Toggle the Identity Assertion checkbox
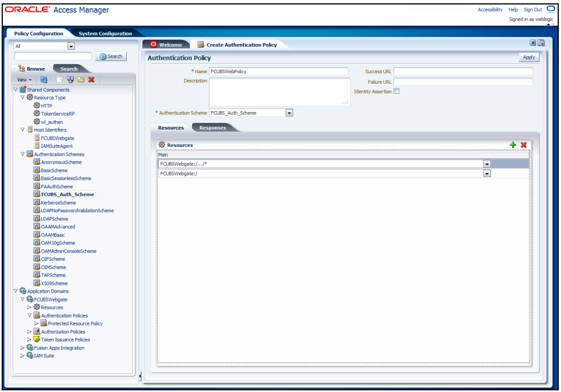The width and height of the screenshot is (561, 392). [x=396, y=91]
